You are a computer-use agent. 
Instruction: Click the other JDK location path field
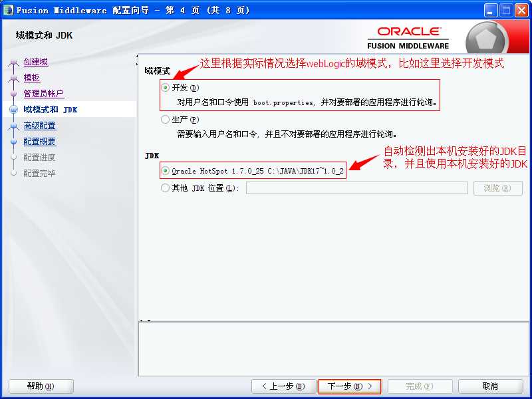[357, 188]
